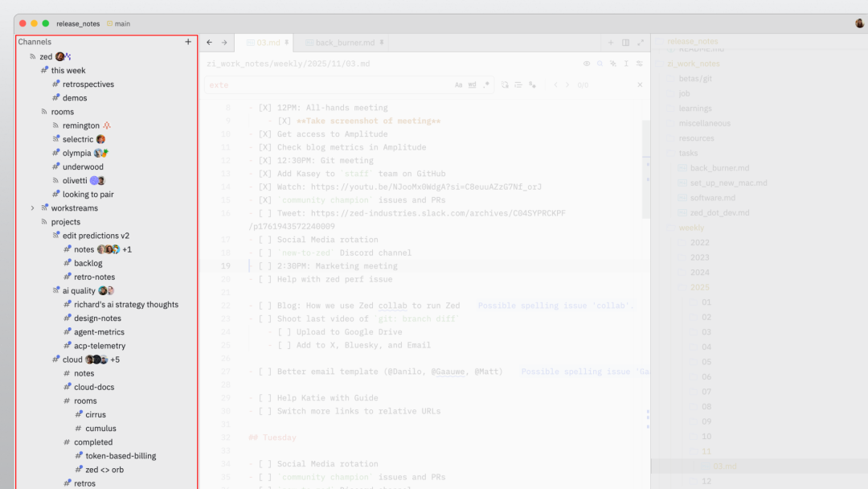Open editor controls sliders icon
Image resolution: width=868 pixels, height=489 pixels.
tap(640, 64)
